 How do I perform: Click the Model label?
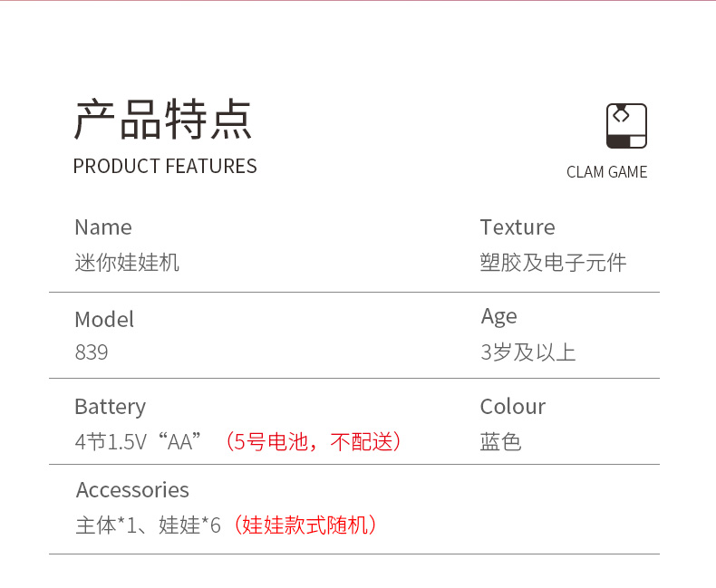pyautogui.click(x=104, y=320)
